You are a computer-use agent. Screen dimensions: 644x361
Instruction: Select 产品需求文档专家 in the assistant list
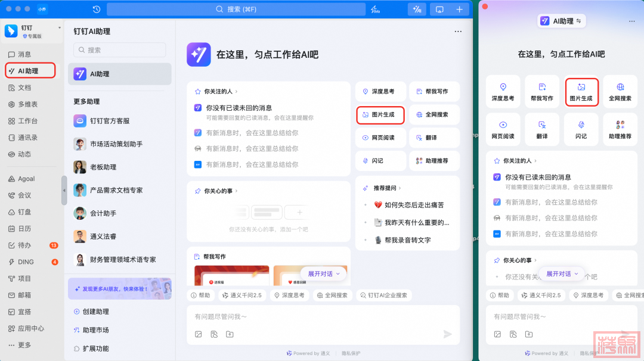click(119, 191)
